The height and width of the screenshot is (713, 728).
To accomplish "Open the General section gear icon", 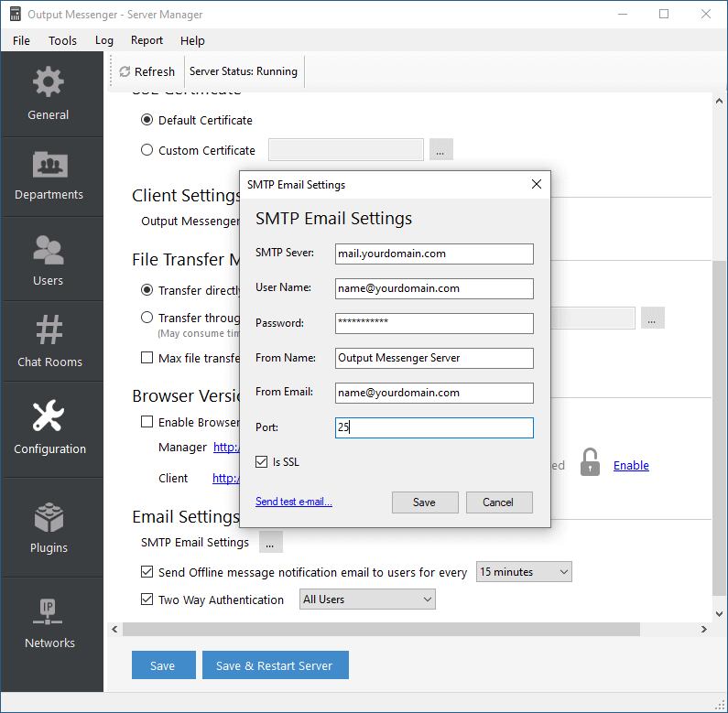I will 48,82.
